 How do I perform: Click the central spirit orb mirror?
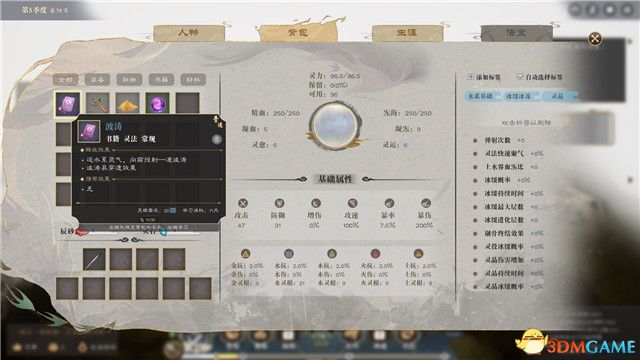pyautogui.click(x=335, y=126)
